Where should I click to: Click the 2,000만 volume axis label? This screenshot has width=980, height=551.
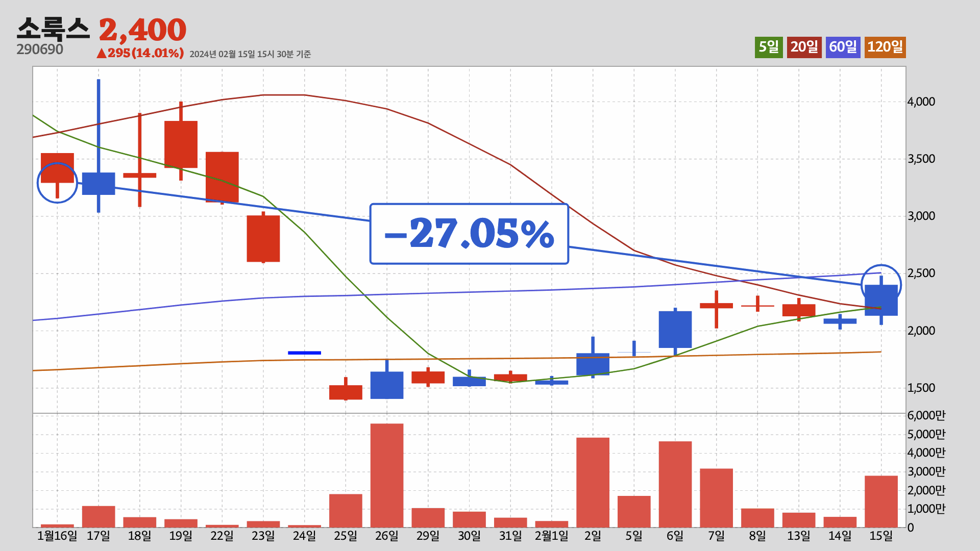point(926,490)
